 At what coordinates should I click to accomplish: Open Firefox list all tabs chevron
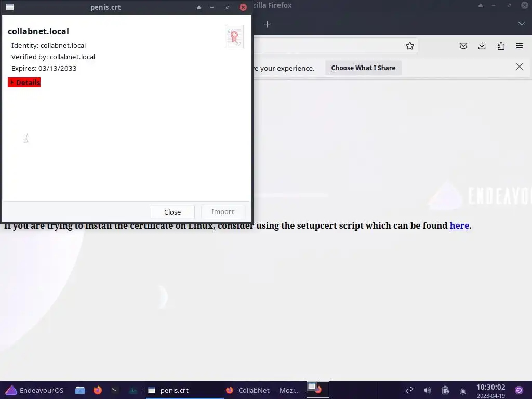tap(522, 24)
